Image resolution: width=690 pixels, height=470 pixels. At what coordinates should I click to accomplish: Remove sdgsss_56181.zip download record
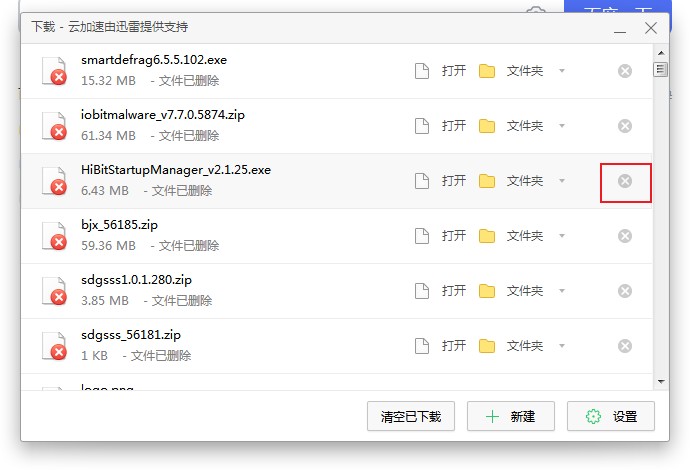tap(624, 346)
